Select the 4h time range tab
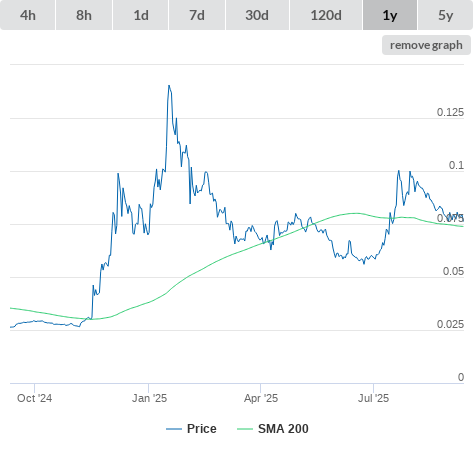This screenshot has height=455, width=474. 28,15
